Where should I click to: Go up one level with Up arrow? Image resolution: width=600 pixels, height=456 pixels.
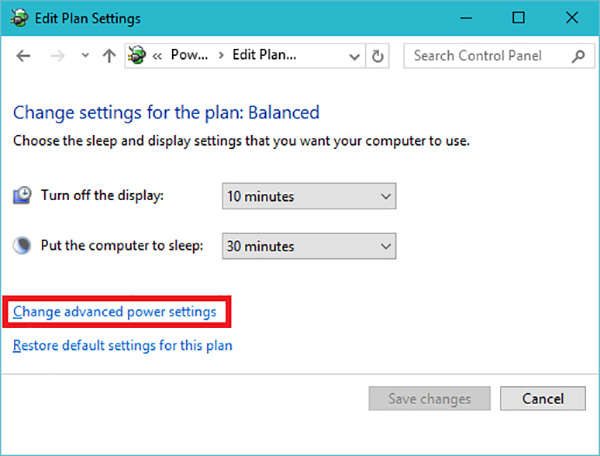[x=108, y=56]
